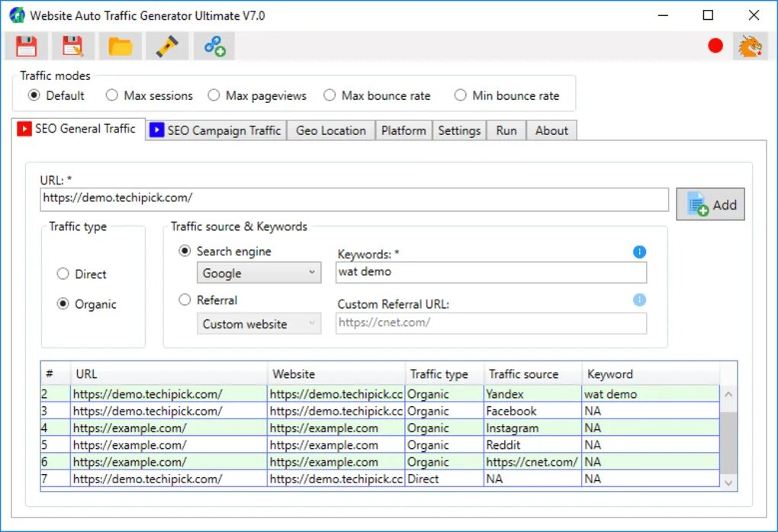
Task: Click the Traffic type column header
Action: pos(445,373)
